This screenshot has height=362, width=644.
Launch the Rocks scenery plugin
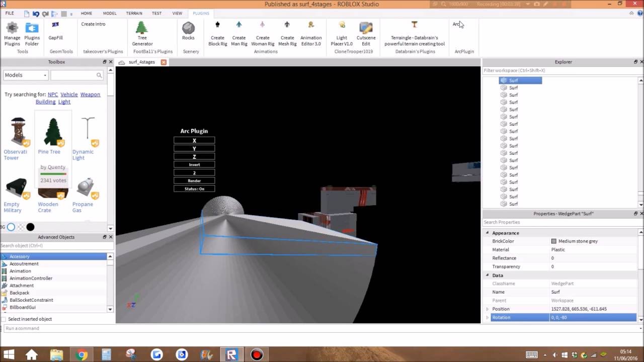[188, 31]
